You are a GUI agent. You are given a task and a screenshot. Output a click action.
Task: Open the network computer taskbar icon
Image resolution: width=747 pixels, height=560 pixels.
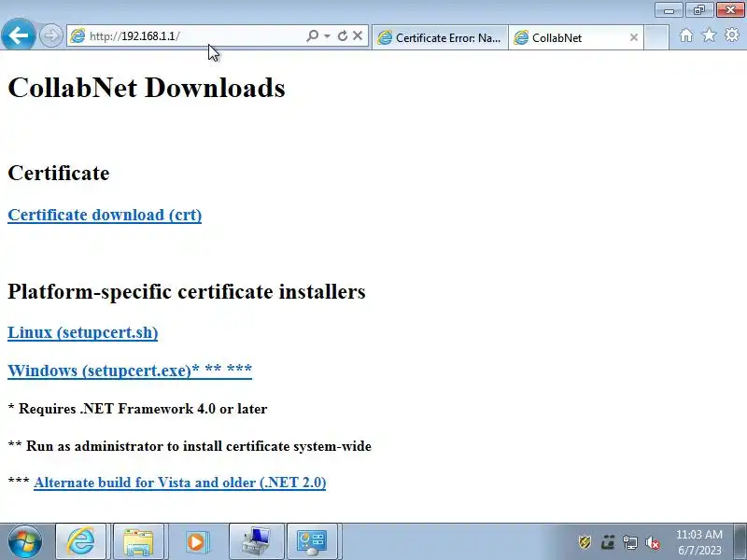256,541
